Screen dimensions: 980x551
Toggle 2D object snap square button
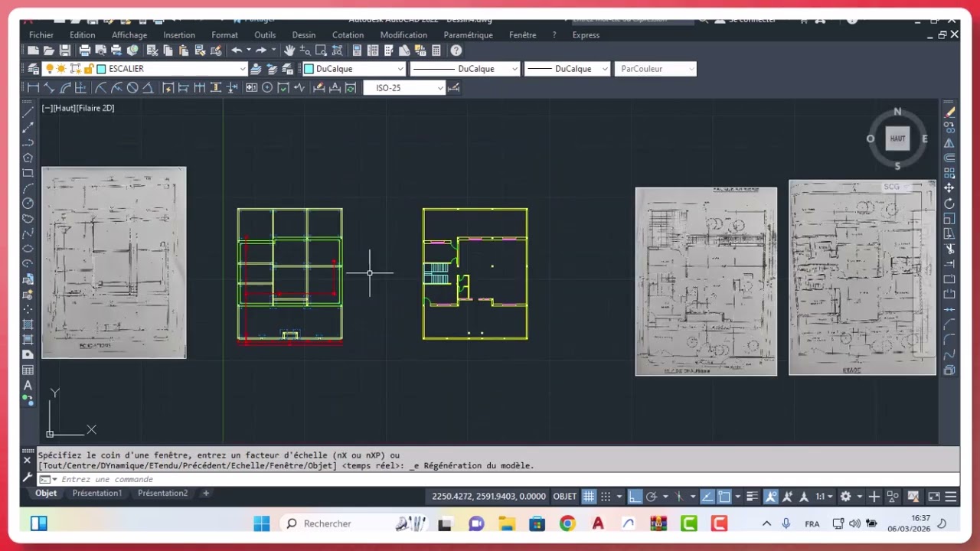click(x=724, y=497)
